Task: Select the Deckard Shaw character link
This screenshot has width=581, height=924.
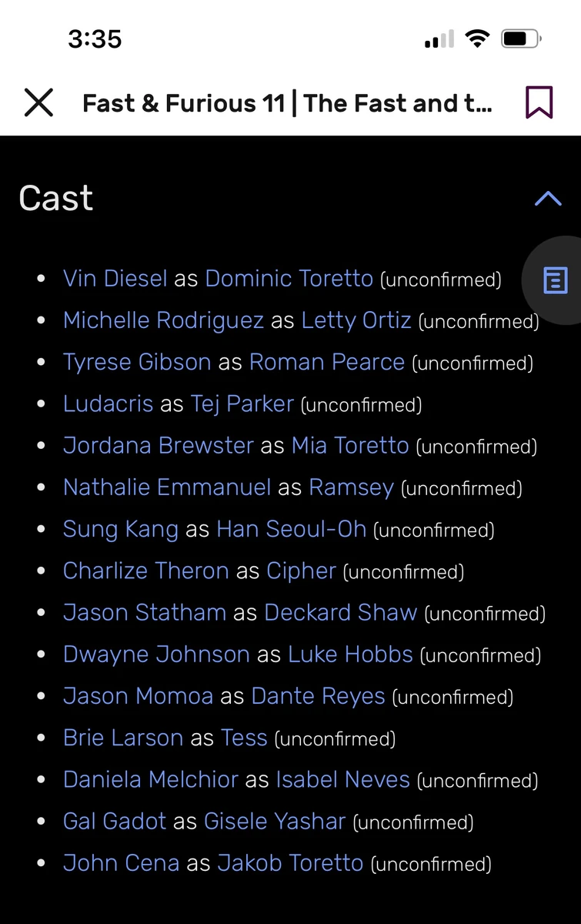Action: click(340, 612)
